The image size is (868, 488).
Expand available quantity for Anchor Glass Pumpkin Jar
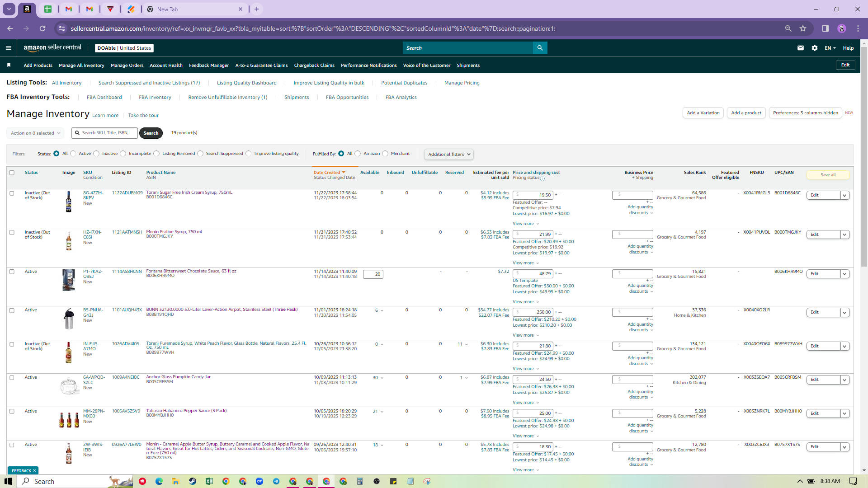tap(378, 378)
